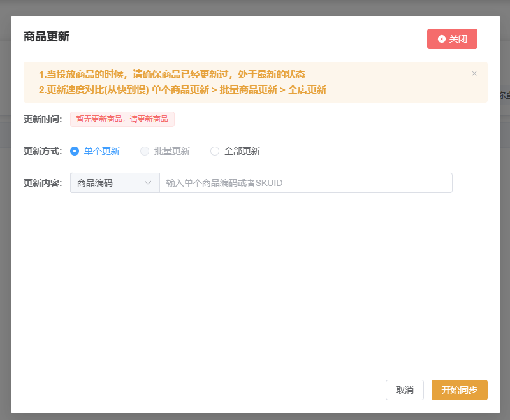Click the 全部更新 label text

242,151
